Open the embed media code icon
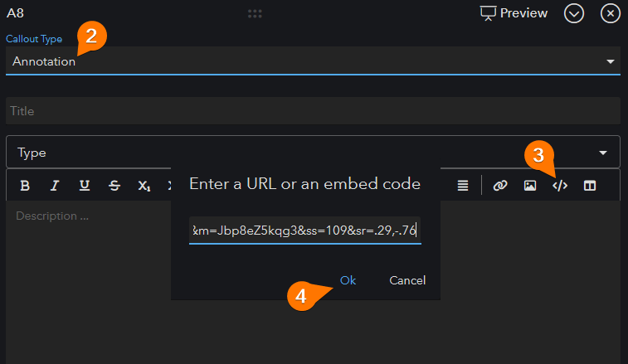Screen dimensions: 628x364 pyautogui.click(x=560, y=186)
